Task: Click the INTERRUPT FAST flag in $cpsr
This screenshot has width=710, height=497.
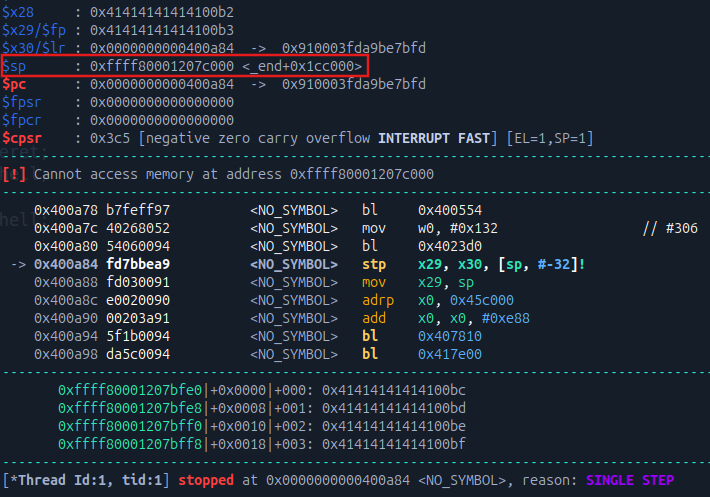Action: 435,138
